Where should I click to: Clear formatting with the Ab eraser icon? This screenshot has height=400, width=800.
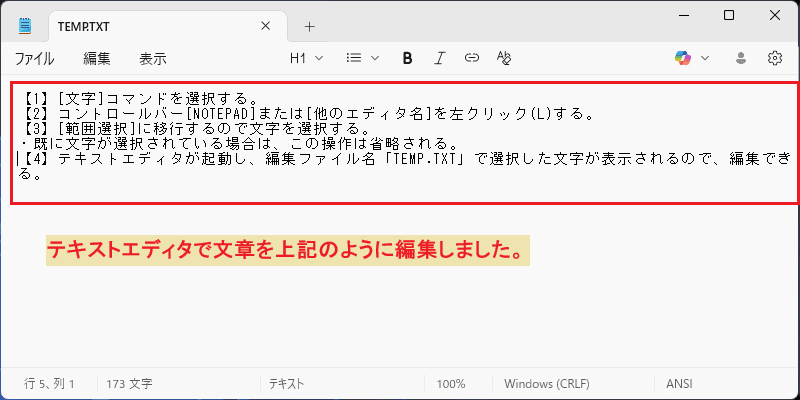point(504,58)
